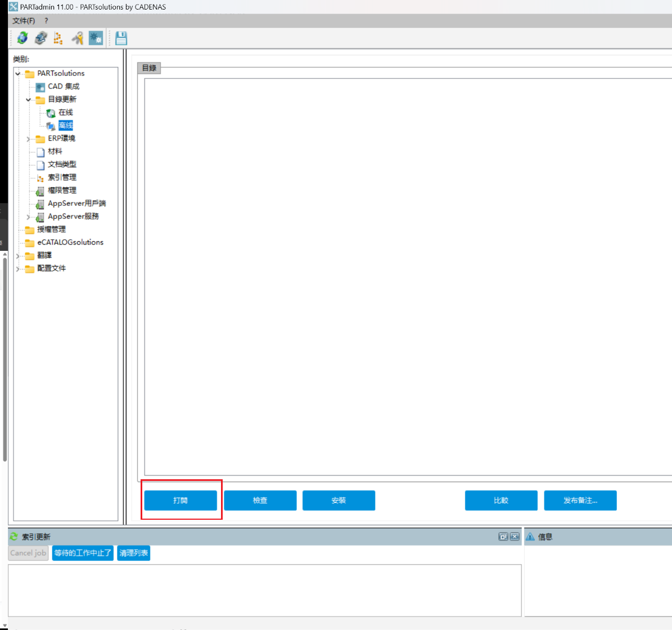Image resolution: width=672 pixels, height=630 pixels.
Task: Expand the AppServer服務 tree node
Action: (28, 217)
